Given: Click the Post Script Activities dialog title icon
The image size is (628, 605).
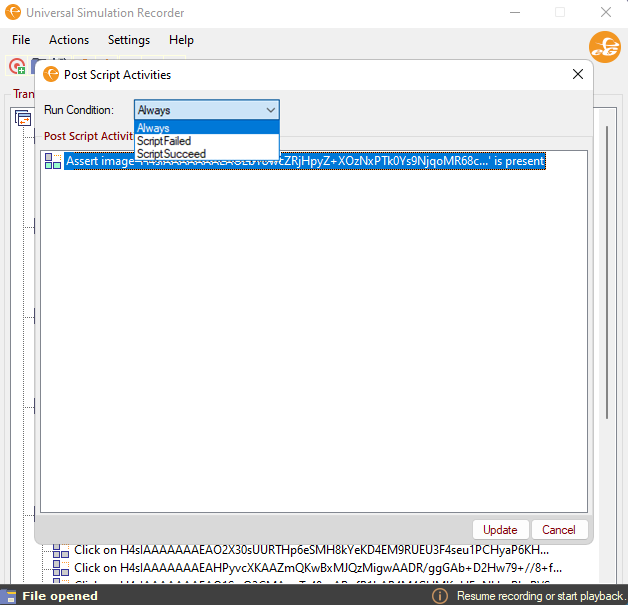Looking at the screenshot, I should (x=52, y=74).
